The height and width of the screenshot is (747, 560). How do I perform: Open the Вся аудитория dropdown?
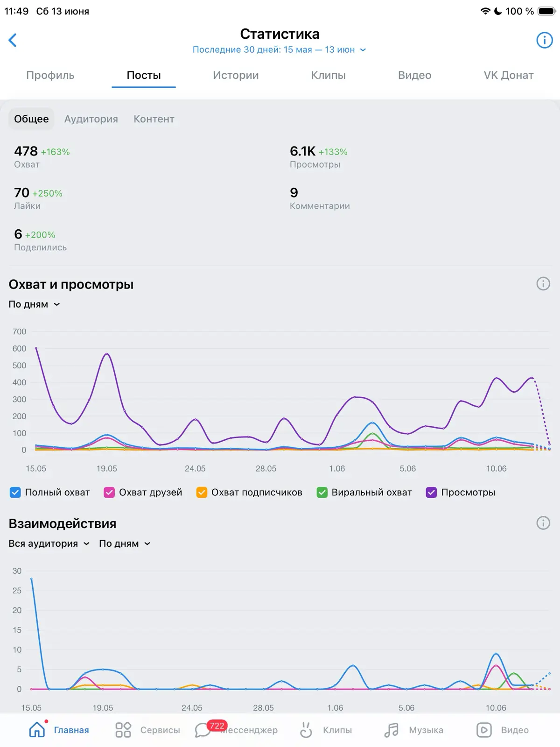point(49,543)
